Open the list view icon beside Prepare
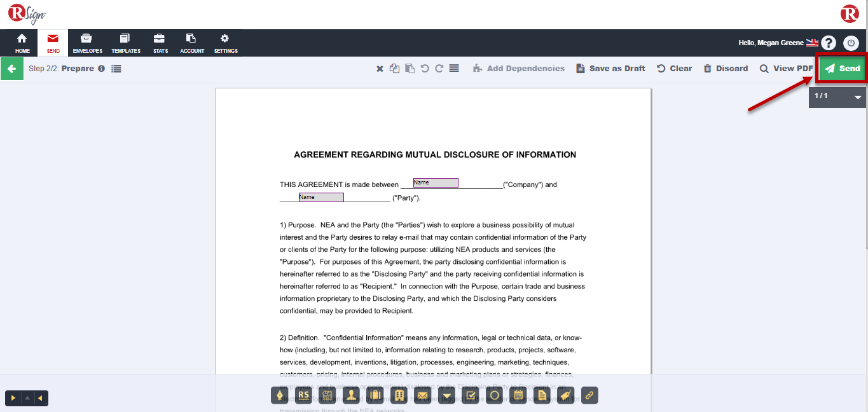Viewport: 868px width, 412px height. [116, 69]
